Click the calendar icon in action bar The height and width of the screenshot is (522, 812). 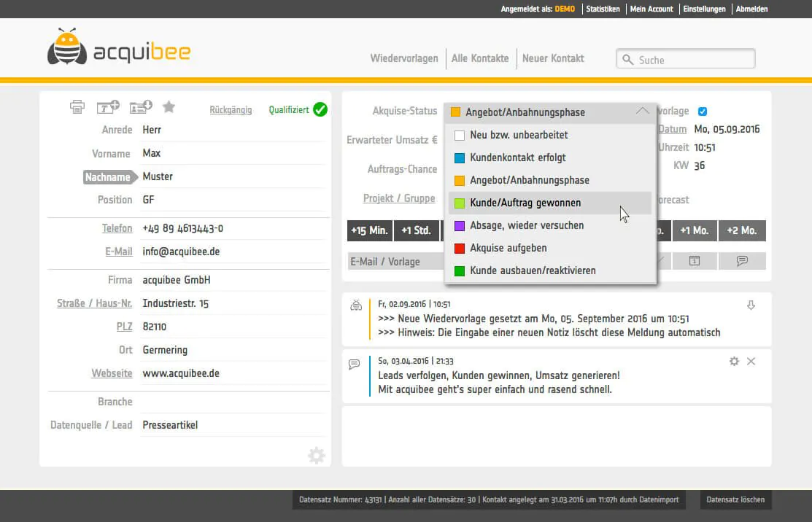click(x=695, y=261)
